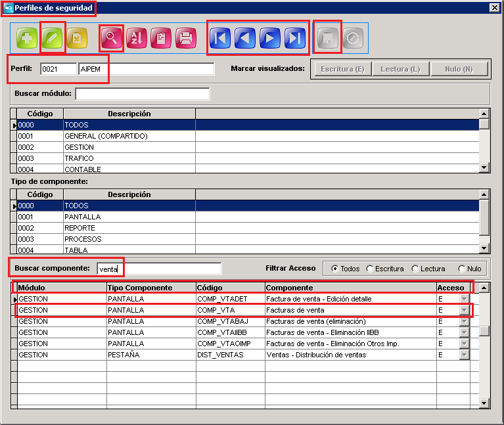504x425 pixels.
Task: Select the Escritura access filter
Action: (x=370, y=269)
